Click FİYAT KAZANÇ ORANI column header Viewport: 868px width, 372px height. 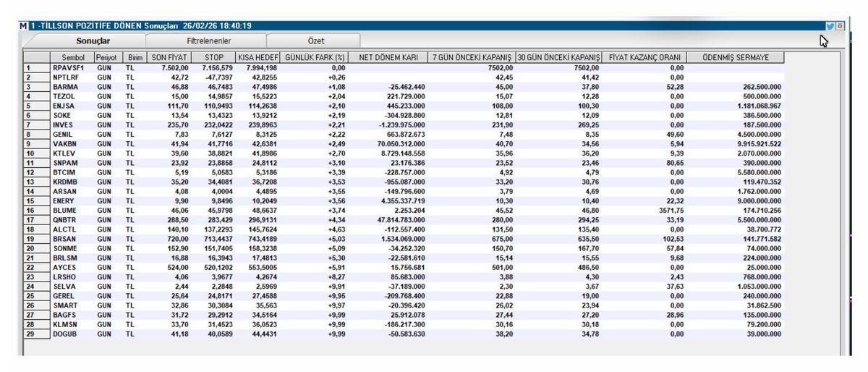644,57
